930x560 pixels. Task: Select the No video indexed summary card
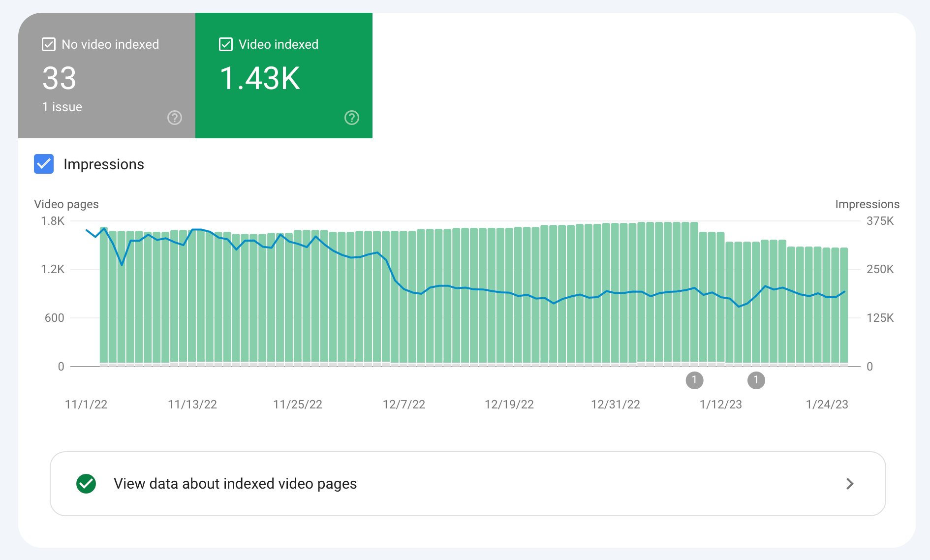click(107, 76)
